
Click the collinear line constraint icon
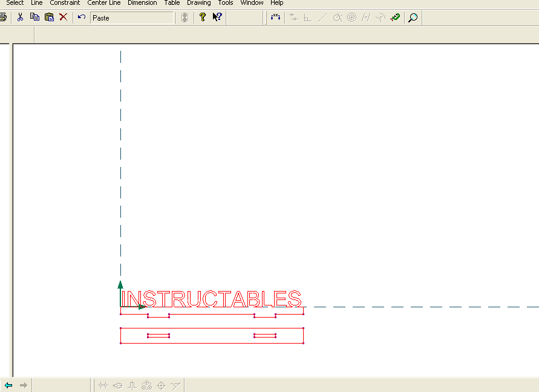322,18
